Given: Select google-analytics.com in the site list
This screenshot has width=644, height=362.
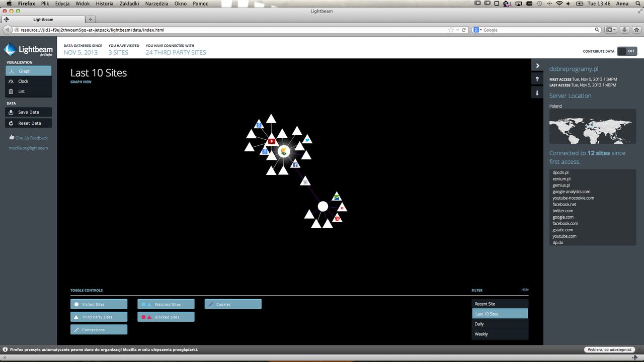Looking at the screenshot, I should coord(572,192).
